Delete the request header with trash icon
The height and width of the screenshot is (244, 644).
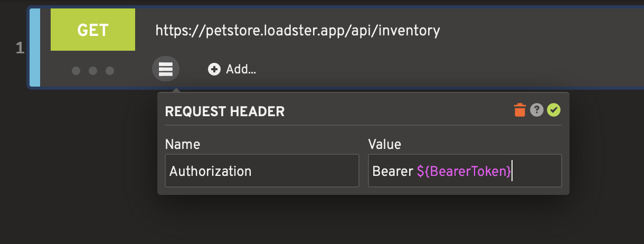click(x=520, y=110)
